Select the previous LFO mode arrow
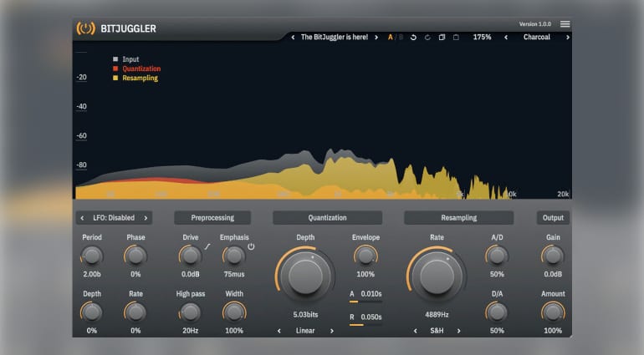 (82, 218)
